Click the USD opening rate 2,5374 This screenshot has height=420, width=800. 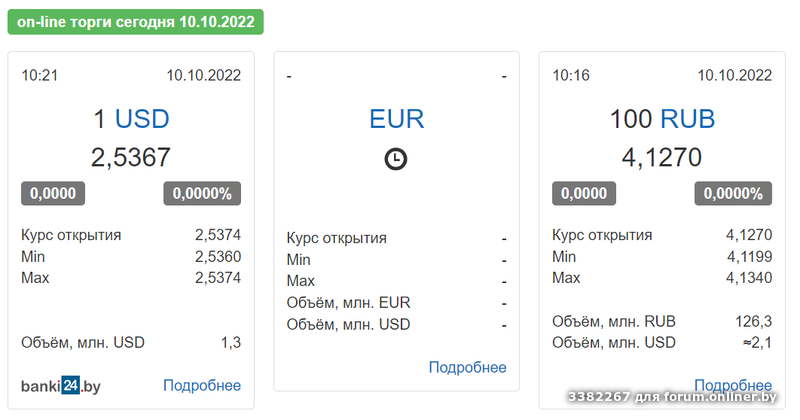click(218, 235)
